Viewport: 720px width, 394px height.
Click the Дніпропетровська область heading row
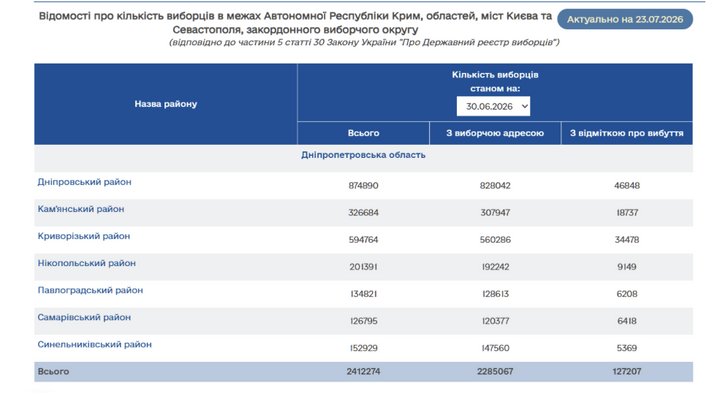click(363, 155)
